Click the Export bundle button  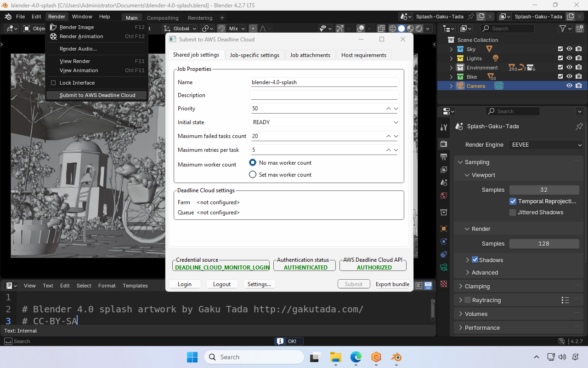coord(392,284)
